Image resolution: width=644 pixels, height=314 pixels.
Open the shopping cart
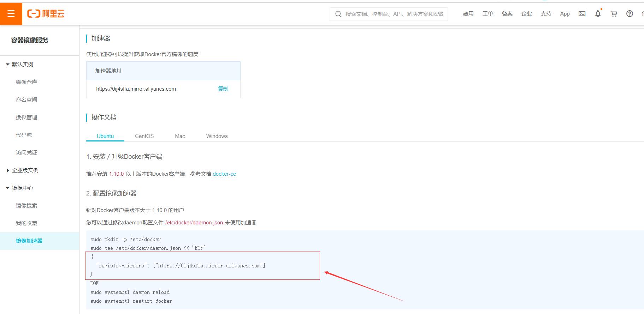(x=614, y=14)
